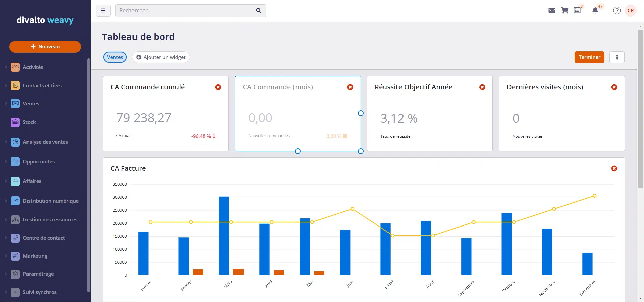Open the notifications bell showing 47
Screen dimensions: 644x302
(595, 10)
